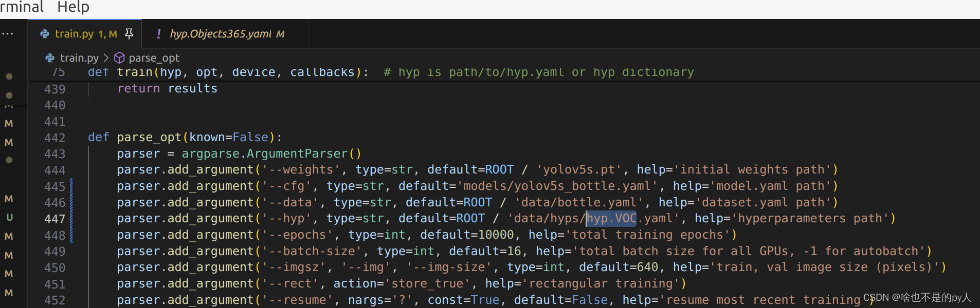Viewport: 980px width, 308px height.
Task: Click train.py in the breadcrumb
Action: pyautogui.click(x=79, y=58)
